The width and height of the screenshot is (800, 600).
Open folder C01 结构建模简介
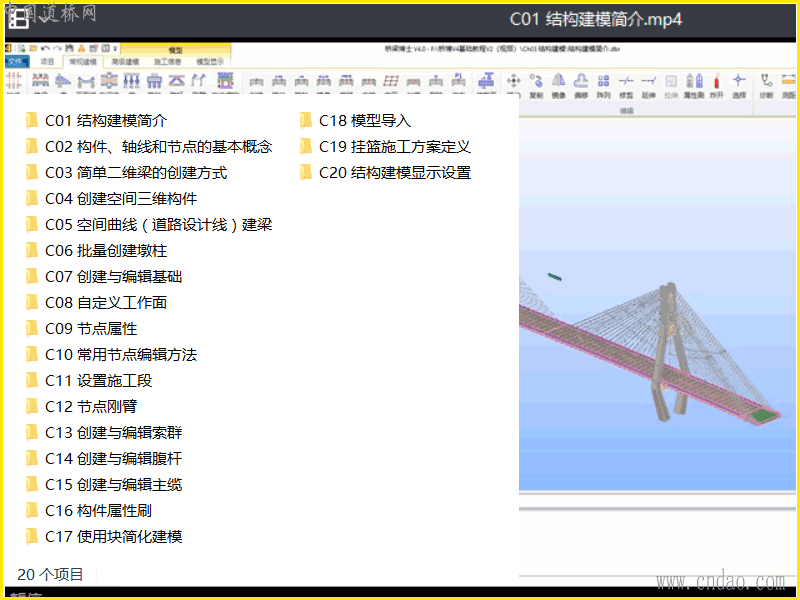tap(96, 121)
